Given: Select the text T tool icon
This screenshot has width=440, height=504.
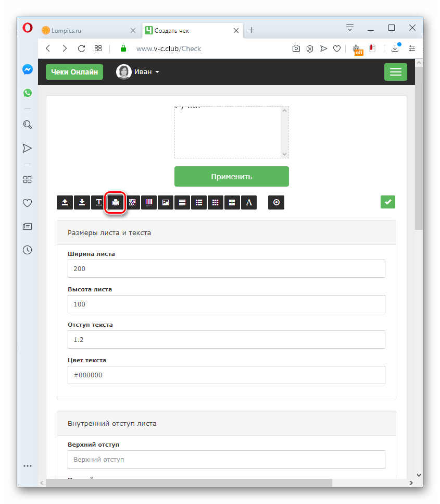Looking at the screenshot, I should tap(98, 203).
